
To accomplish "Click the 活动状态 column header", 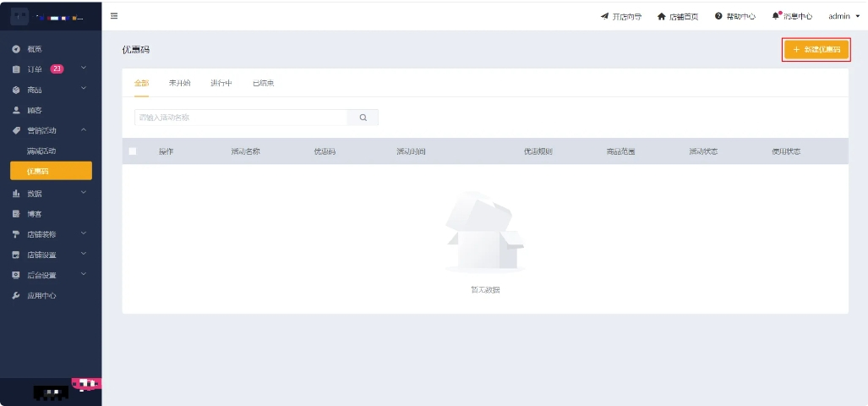I will click(x=703, y=151).
